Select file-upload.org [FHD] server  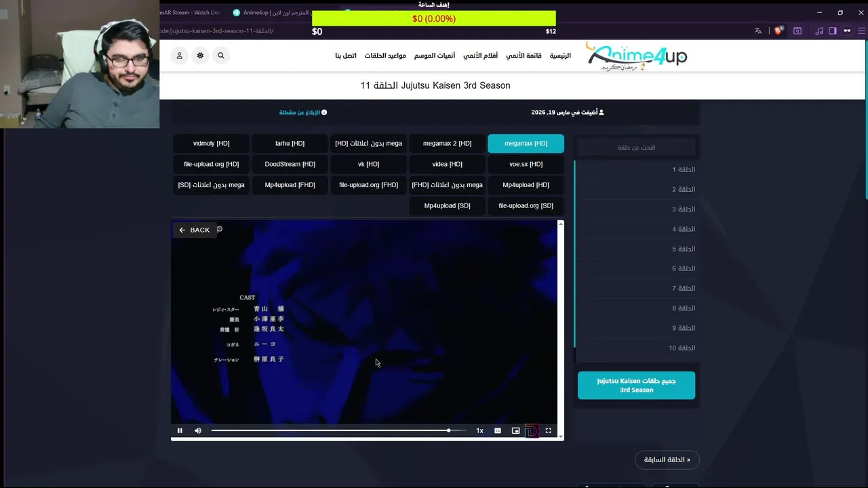[368, 185]
